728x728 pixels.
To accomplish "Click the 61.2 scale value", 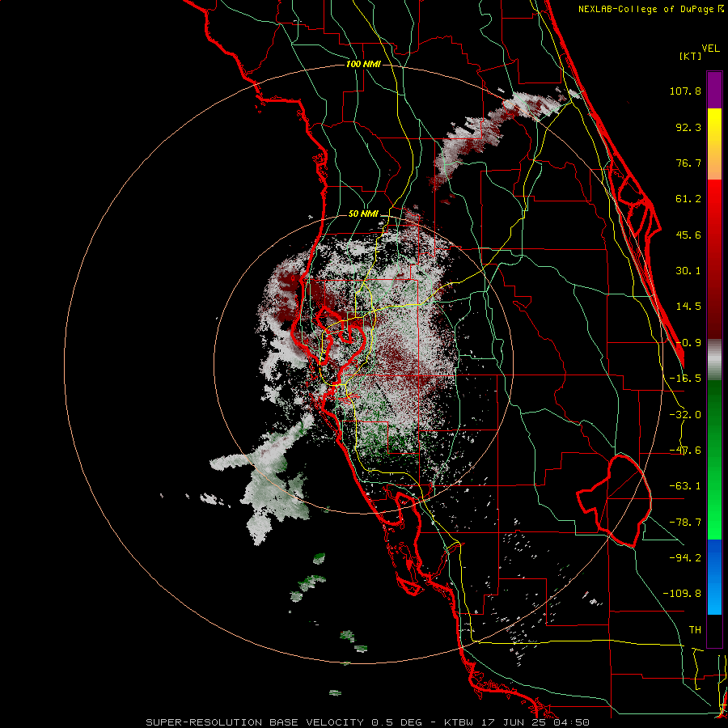I will pyautogui.click(x=688, y=199).
